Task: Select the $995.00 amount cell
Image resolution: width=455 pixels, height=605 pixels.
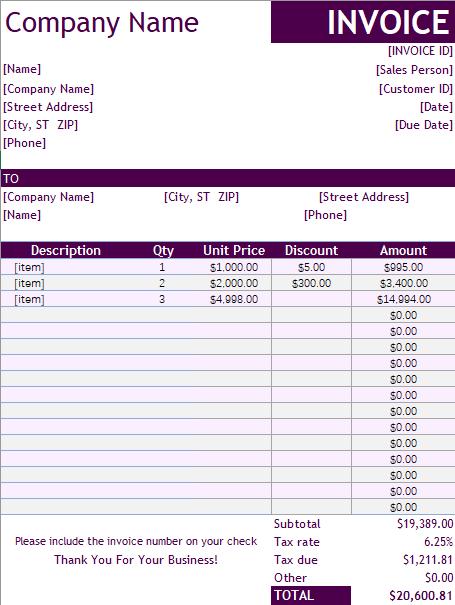Action: click(403, 267)
